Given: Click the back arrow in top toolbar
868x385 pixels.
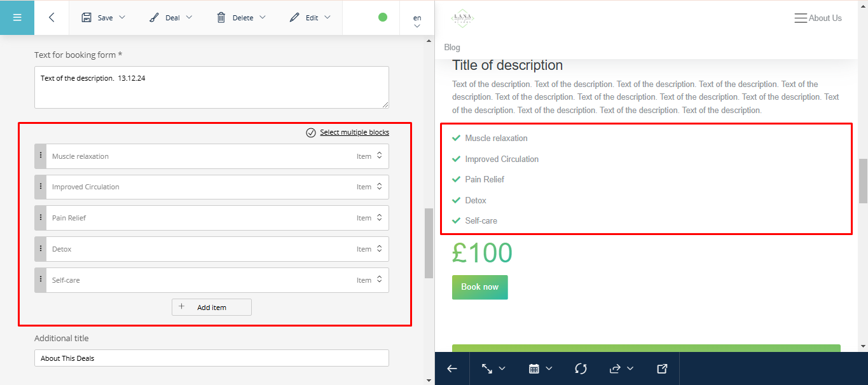Looking at the screenshot, I should tap(52, 18).
